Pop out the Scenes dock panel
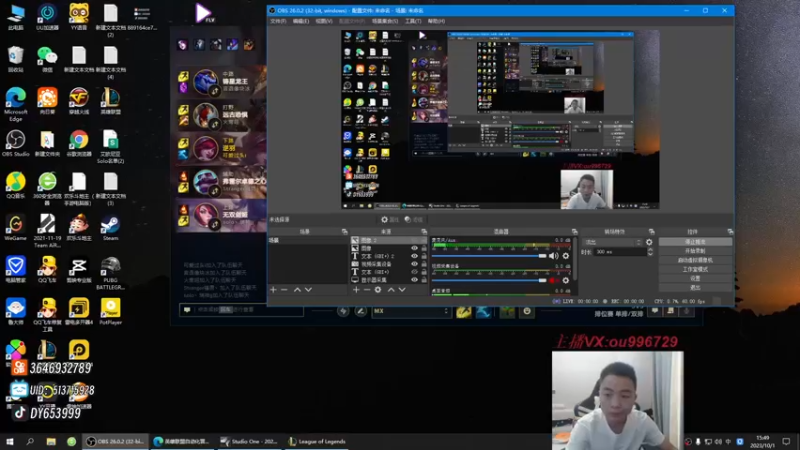 344,232
